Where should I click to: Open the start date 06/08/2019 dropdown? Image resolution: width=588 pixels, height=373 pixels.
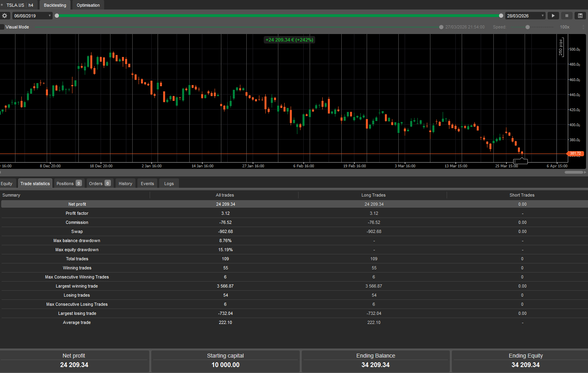pos(49,15)
